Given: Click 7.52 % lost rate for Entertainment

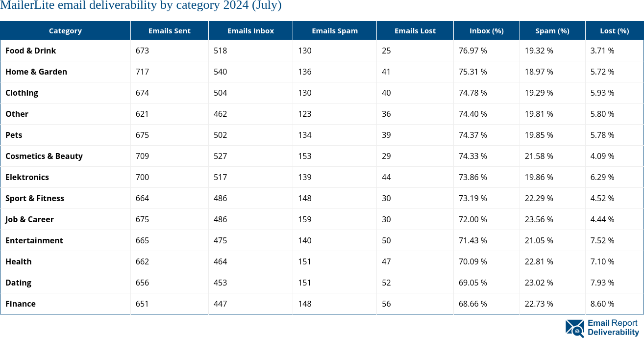Looking at the screenshot, I should [x=602, y=240].
